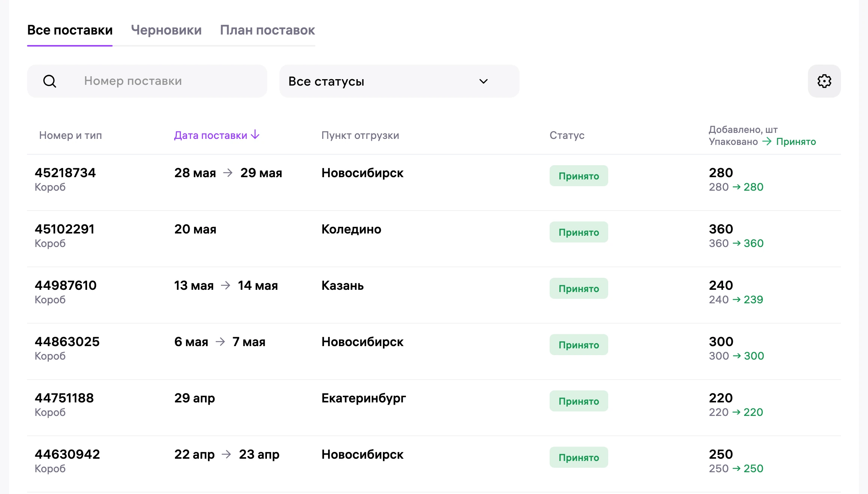Viewport: 868px width, 494px height.
Task: Select the 20 мая date cell
Action: click(195, 229)
